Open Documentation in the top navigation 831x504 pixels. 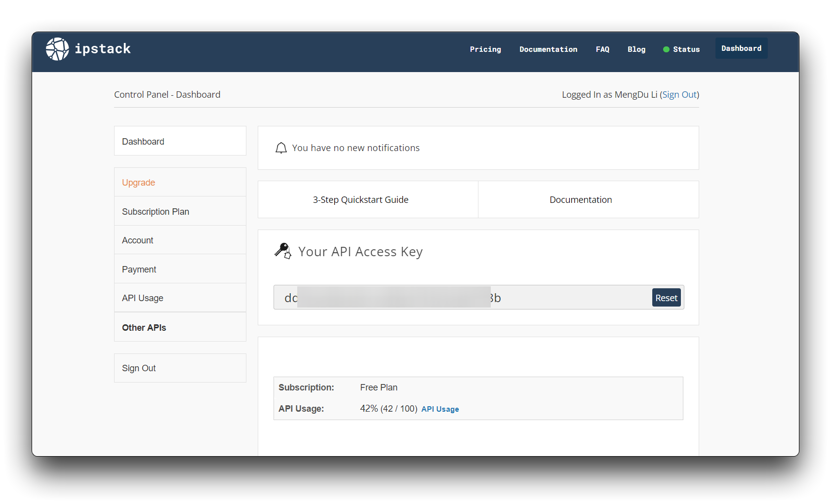pyautogui.click(x=548, y=49)
